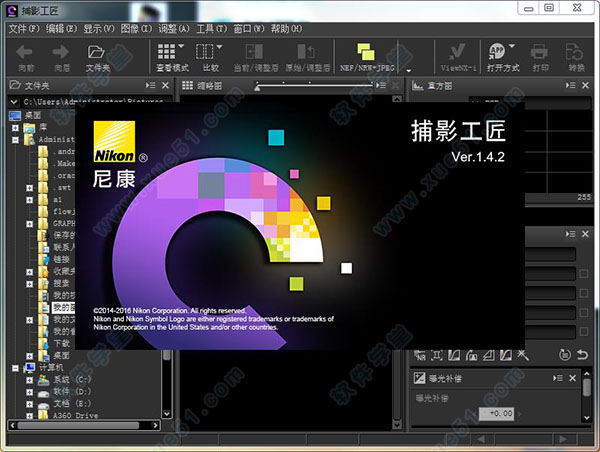
Task: Select the retouch wand brush icon
Action: pyautogui.click(x=523, y=355)
